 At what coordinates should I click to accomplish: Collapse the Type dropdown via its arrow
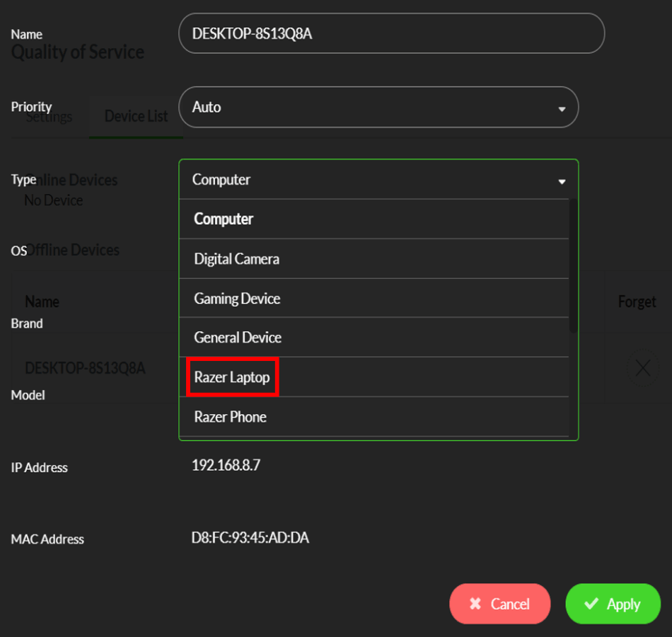(x=562, y=181)
